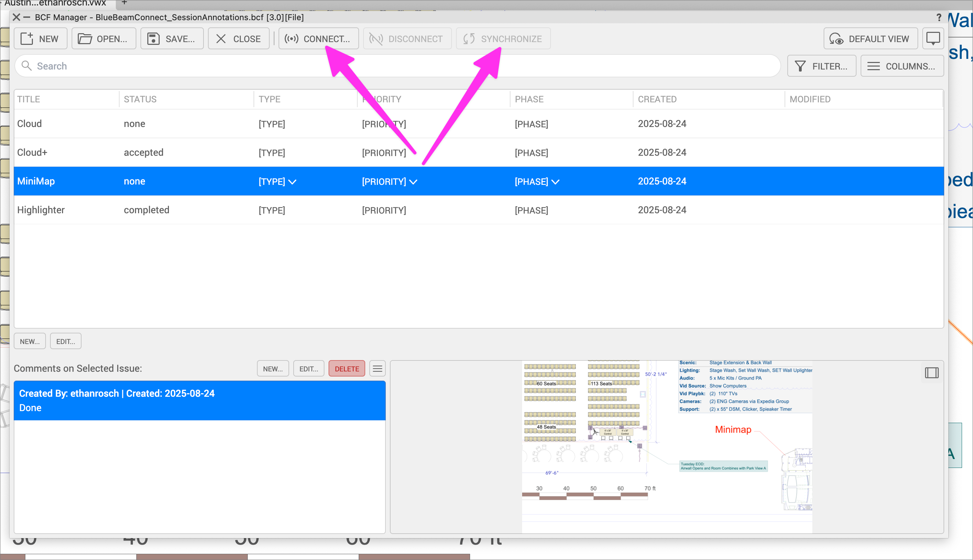Open comments list options menu icon
Image resolution: width=973 pixels, height=560 pixels.
tap(377, 369)
